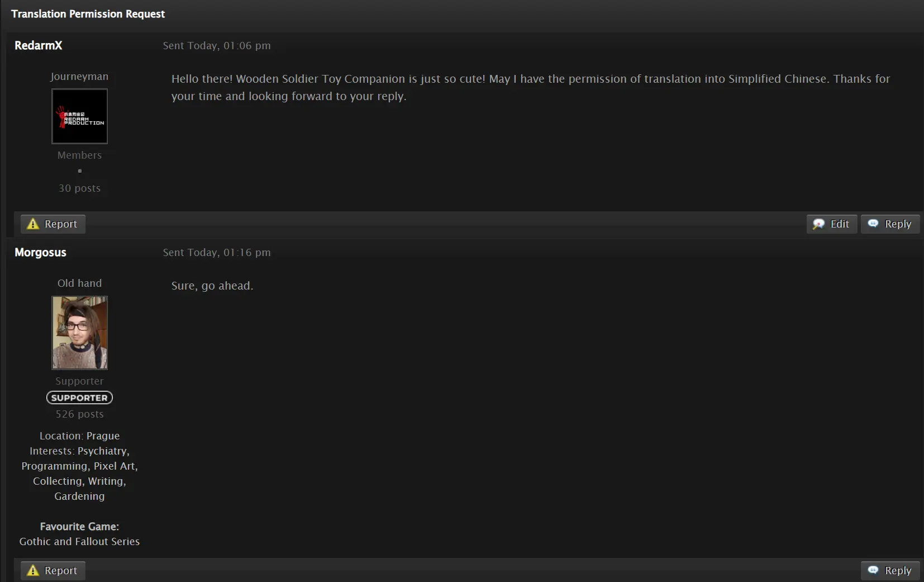Report Morgosus's message
Viewport: 924px width, 582px height.
53,570
